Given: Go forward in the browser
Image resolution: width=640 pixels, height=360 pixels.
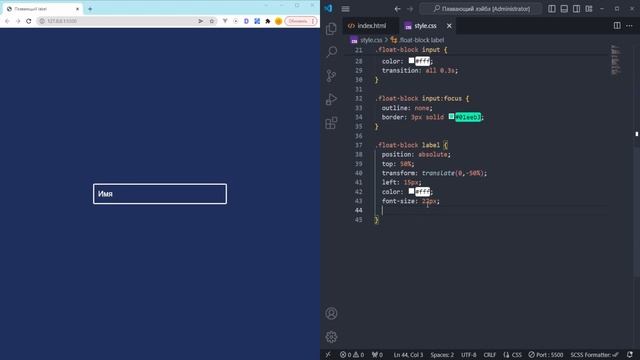Looking at the screenshot, I should tap(18, 21).
